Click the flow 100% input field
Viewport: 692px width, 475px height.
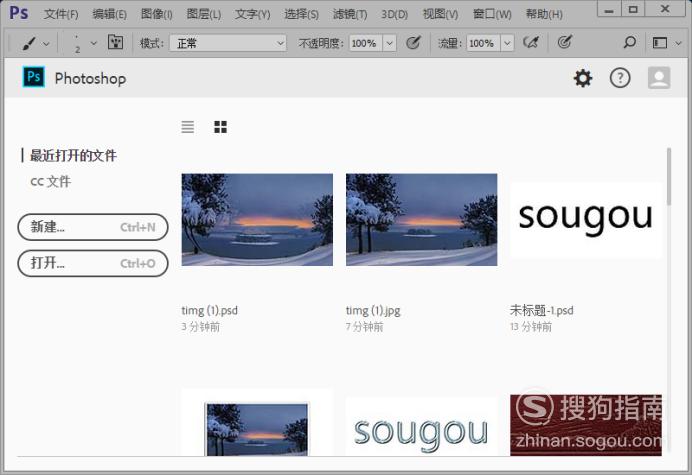click(483, 43)
